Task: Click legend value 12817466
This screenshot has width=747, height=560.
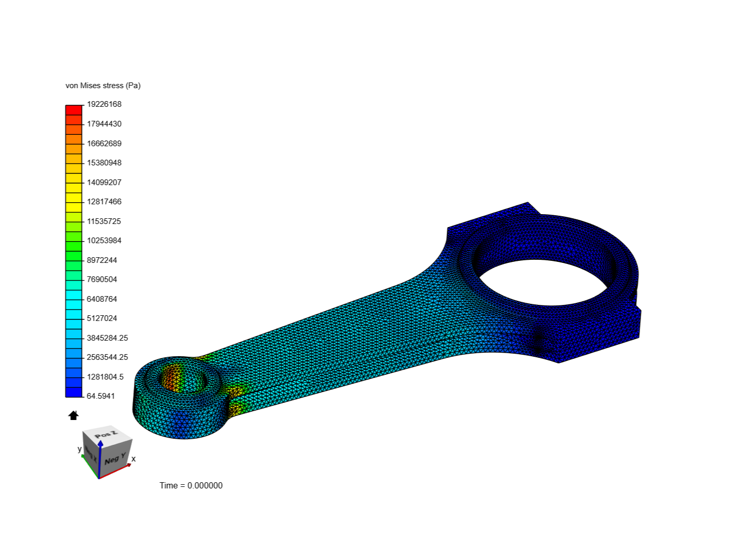Action: pyautogui.click(x=104, y=202)
